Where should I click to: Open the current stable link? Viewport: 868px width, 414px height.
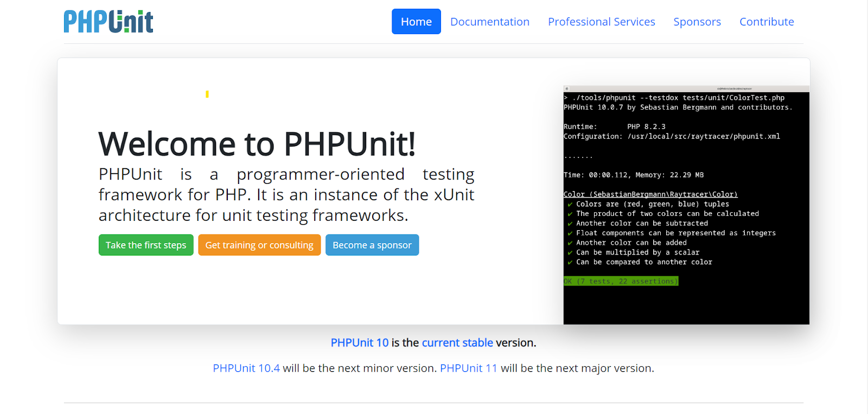457,343
